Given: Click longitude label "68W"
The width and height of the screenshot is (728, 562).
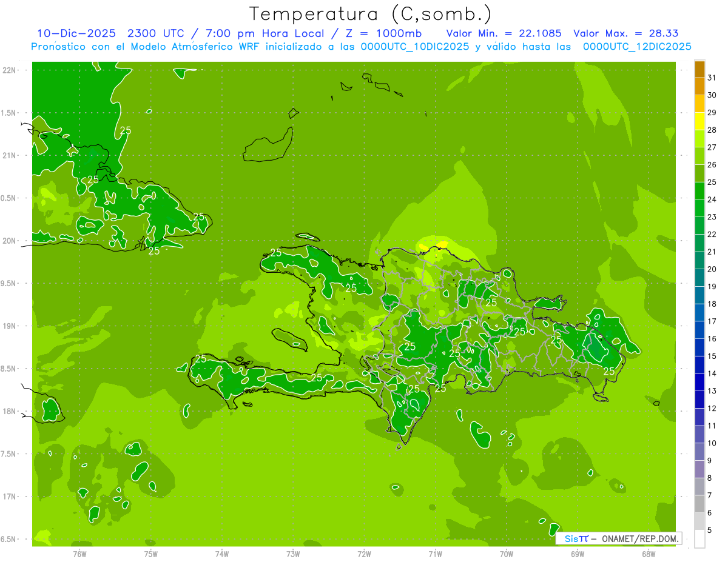Looking at the screenshot, I should pos(649,554).
